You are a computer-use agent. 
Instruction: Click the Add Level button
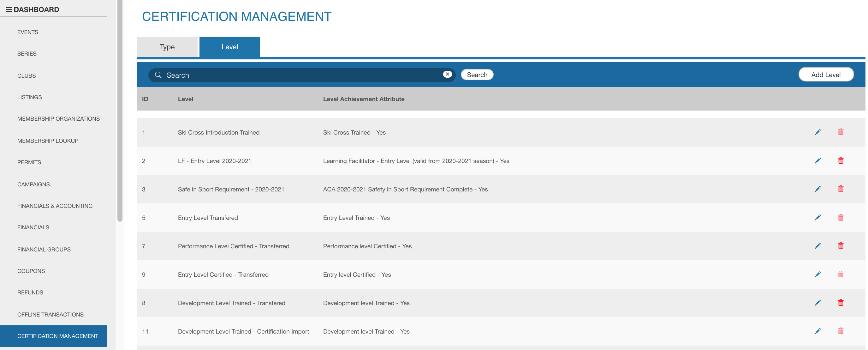[x=825, y=75]
